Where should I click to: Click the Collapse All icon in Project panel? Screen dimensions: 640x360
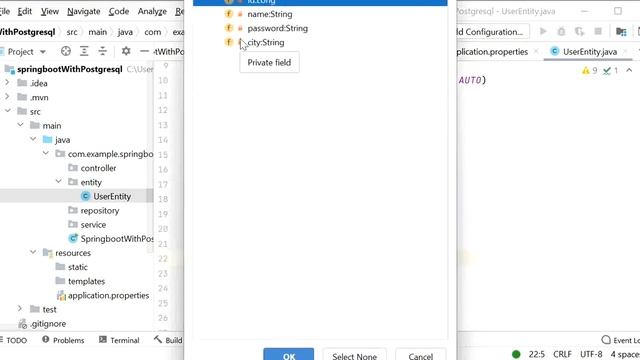coord(102,51)
